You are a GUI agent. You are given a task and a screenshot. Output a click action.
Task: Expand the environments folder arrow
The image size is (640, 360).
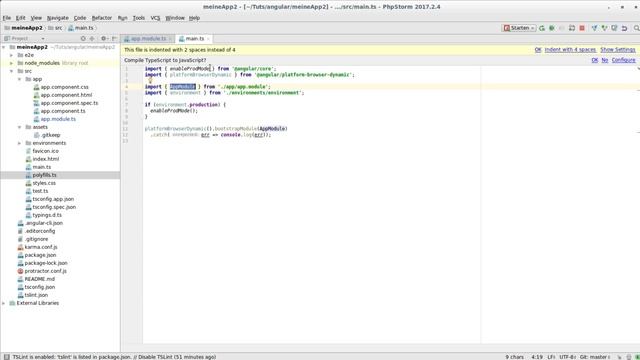(19, 143)
